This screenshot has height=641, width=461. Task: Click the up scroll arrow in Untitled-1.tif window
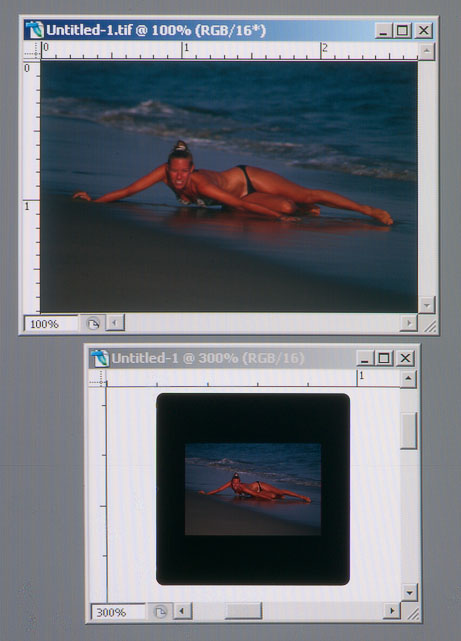(426, 51)
